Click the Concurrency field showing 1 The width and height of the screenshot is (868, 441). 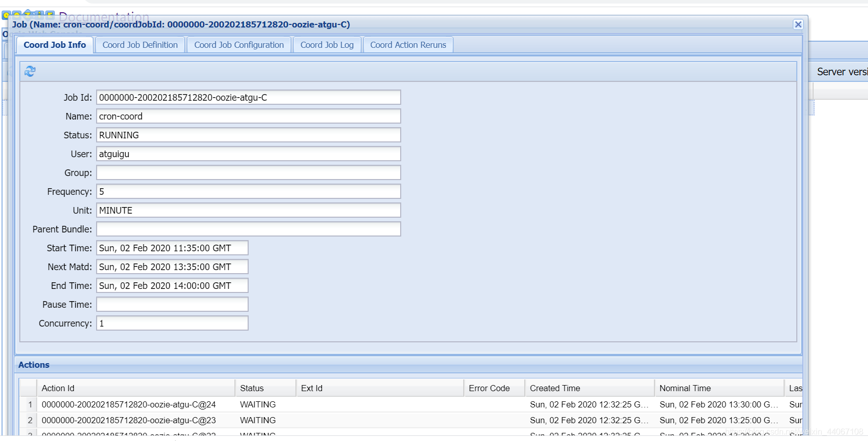pyautogui.click(x=172, y=323)
